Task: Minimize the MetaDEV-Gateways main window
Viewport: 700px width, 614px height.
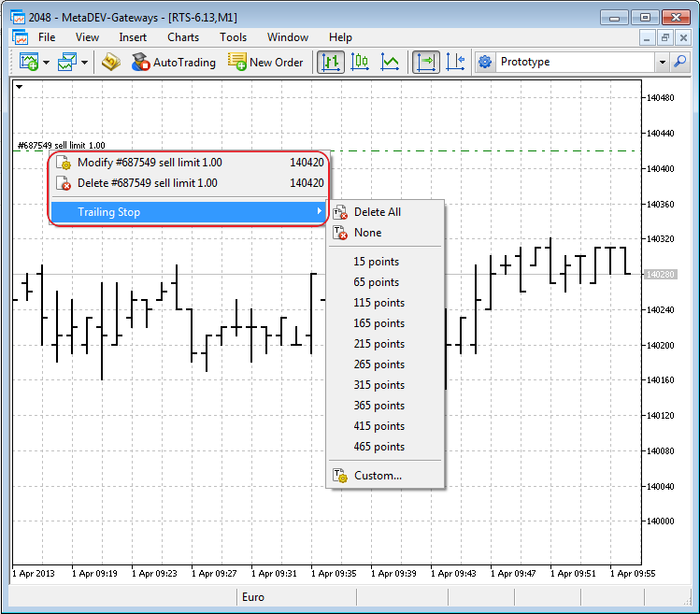Action: click(x=614, y=18)
